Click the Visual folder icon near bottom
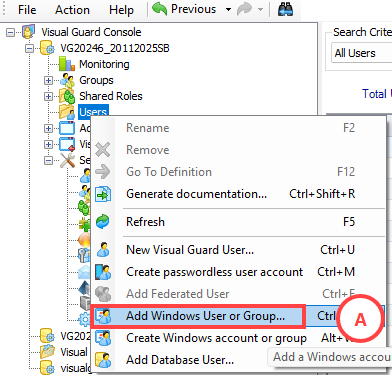Screen dimensions: 392x375 click(47, 352)
